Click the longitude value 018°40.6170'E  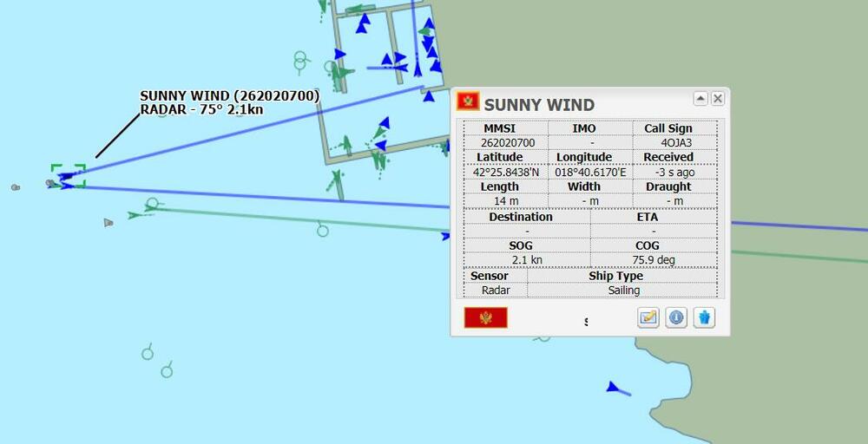[590, 173]
